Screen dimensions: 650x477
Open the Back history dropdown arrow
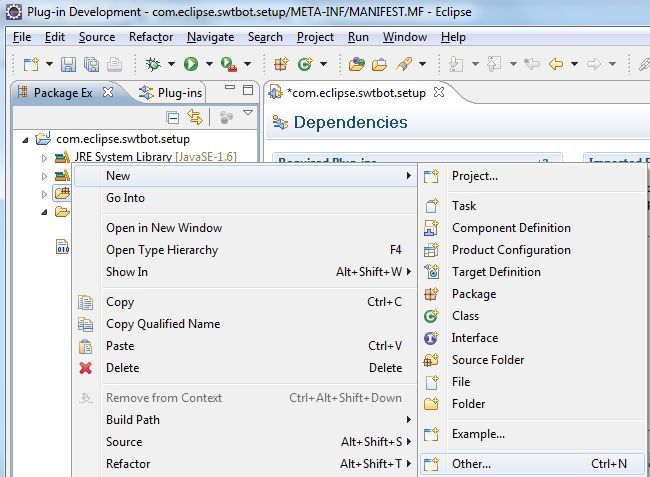click(575, 64)
